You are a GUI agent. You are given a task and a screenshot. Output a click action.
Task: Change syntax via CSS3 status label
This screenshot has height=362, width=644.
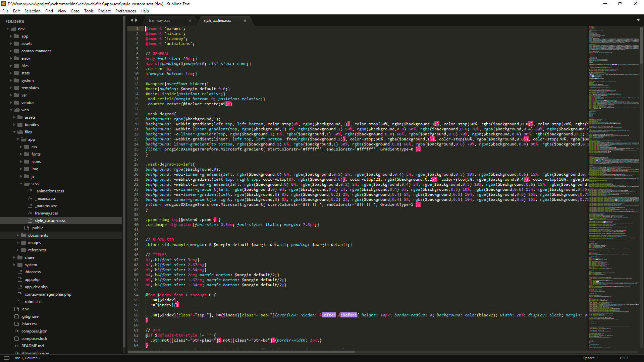coord(624,358)
